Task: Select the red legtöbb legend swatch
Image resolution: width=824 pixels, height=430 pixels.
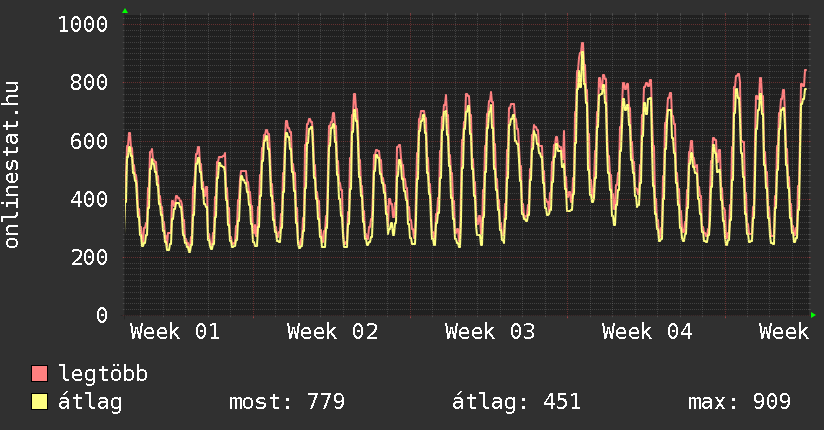Action: 40,375
